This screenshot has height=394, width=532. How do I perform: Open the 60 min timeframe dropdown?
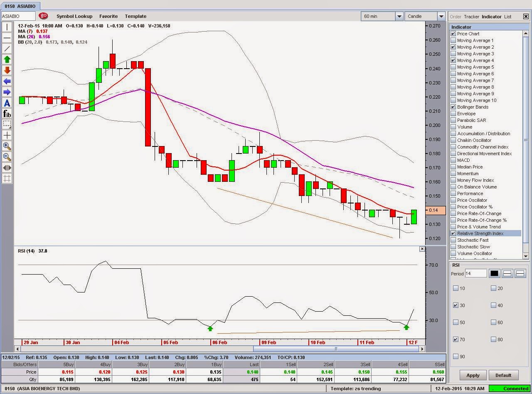point(399,16)
